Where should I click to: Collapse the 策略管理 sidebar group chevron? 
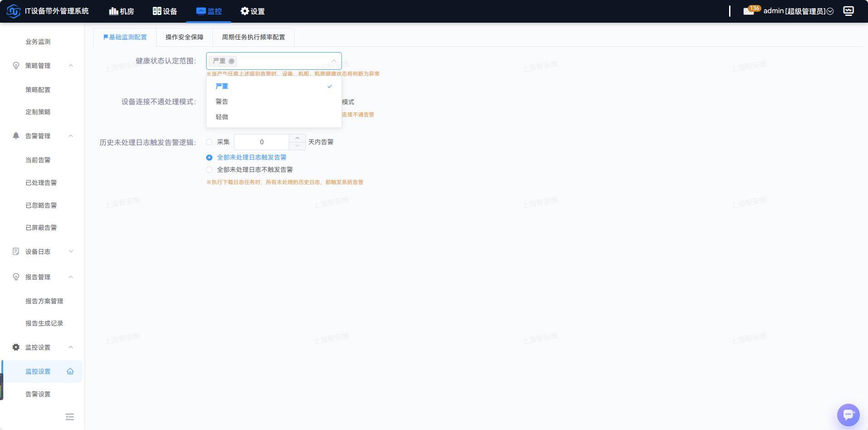click(x=71, y=65)
